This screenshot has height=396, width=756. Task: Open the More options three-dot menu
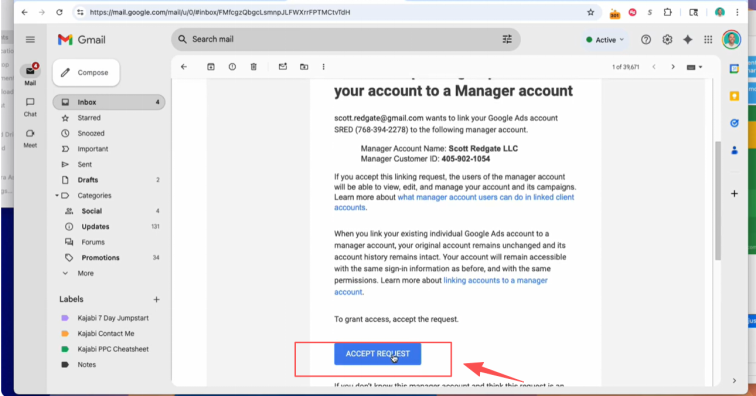coord(324,67)
